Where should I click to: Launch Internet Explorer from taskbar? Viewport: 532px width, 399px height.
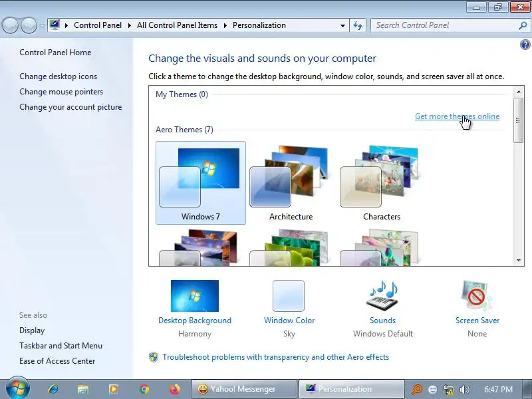[53, 389]
